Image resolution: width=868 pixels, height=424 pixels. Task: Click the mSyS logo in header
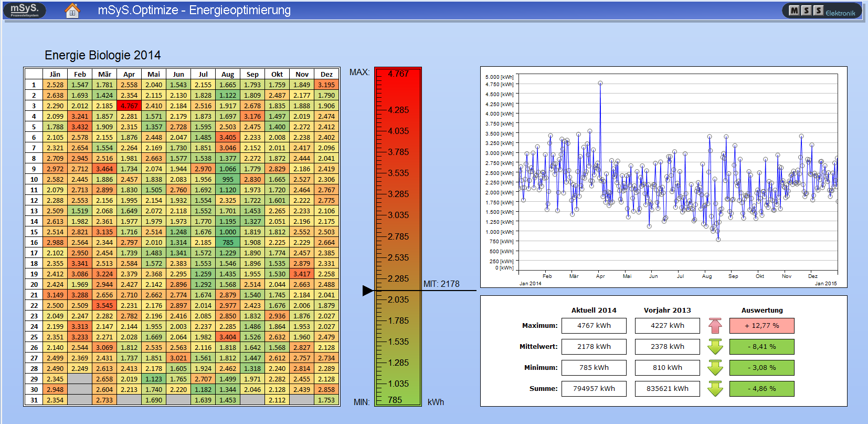[x=25, y=10]
